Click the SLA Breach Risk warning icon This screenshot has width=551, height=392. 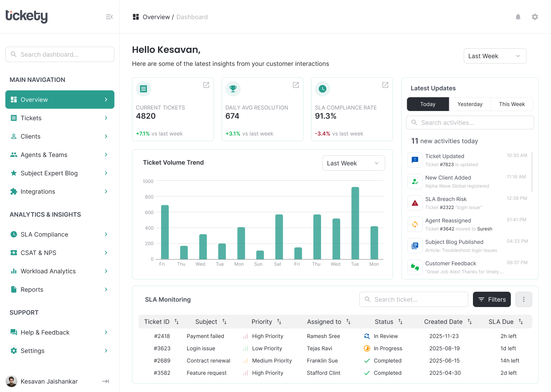415,203
